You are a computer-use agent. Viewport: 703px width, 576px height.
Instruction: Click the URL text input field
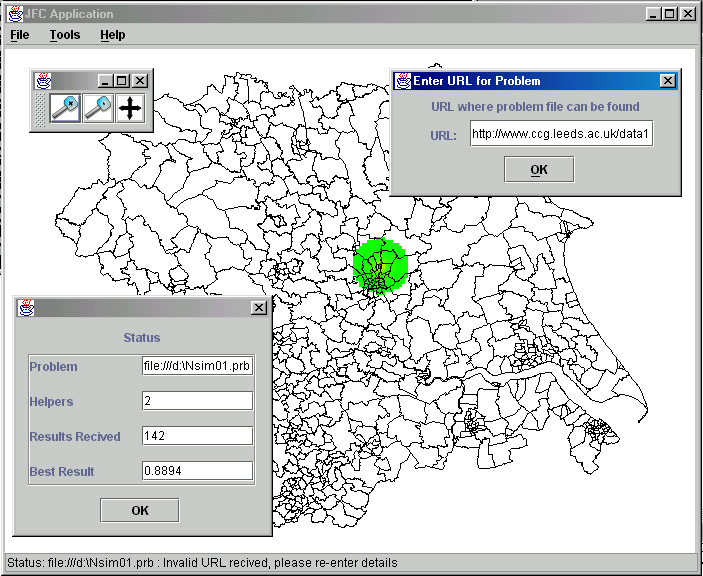[561, 135]
